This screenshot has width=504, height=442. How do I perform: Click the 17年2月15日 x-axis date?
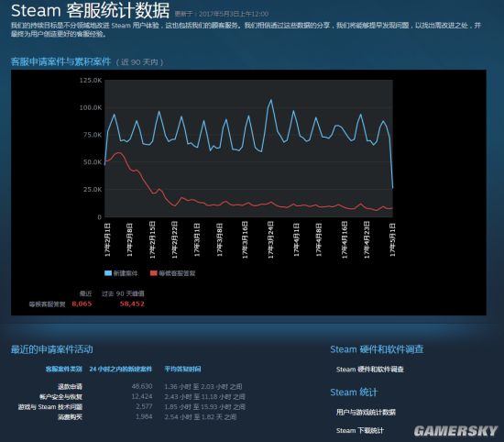coord(152,239)
